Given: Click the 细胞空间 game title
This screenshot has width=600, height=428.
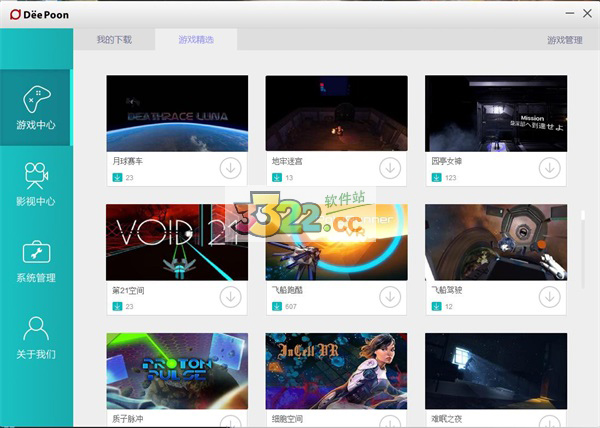Looking at the screenshot, I should pos(287,419).
